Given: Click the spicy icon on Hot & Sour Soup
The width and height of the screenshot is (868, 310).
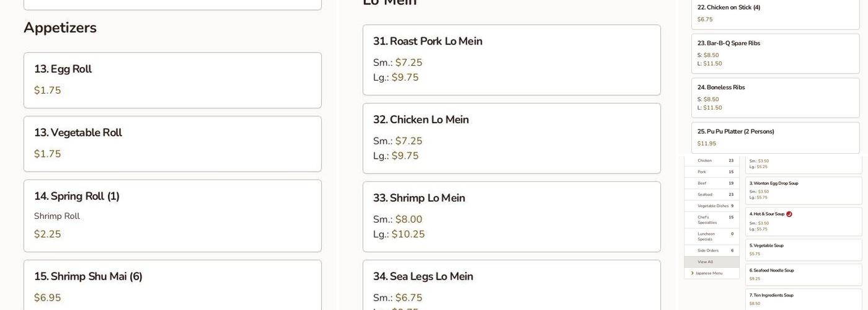Looking at the screenshot, I should tap(789, 214).
